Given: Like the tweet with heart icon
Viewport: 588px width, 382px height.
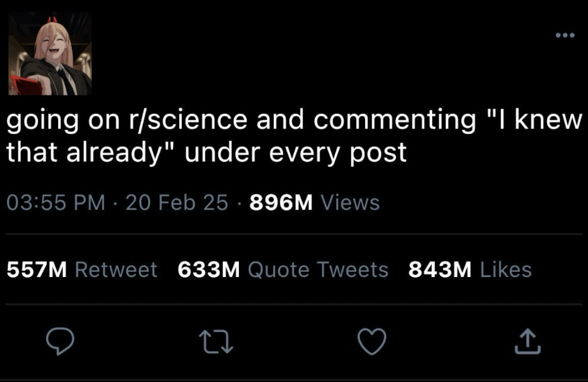Looking at the screenshot, I should [x=373, y=341].
